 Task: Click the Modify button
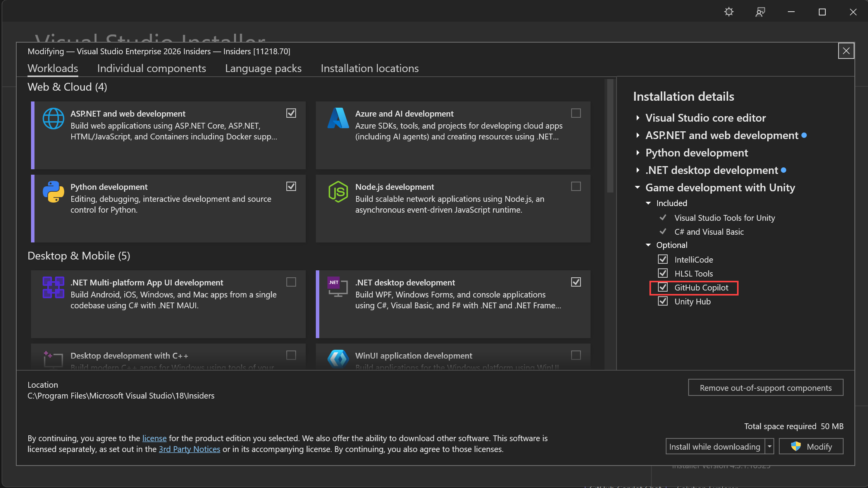click(811, 446)
